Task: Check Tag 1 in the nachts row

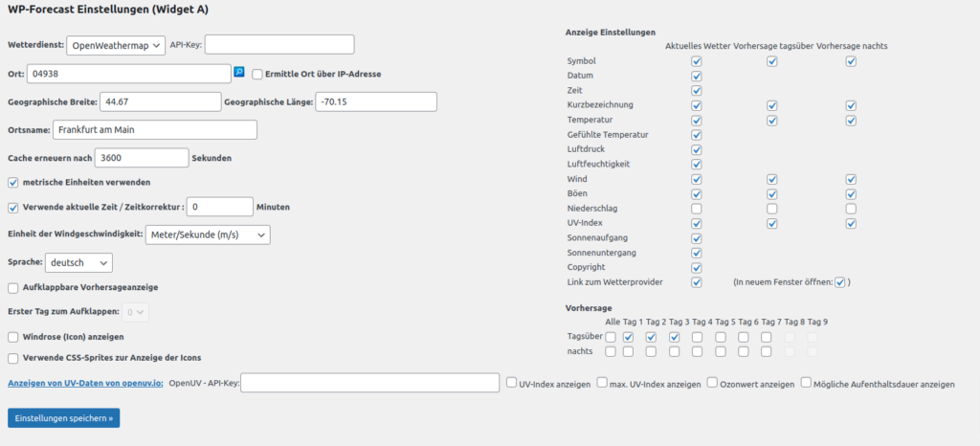Action: (629, 351)
